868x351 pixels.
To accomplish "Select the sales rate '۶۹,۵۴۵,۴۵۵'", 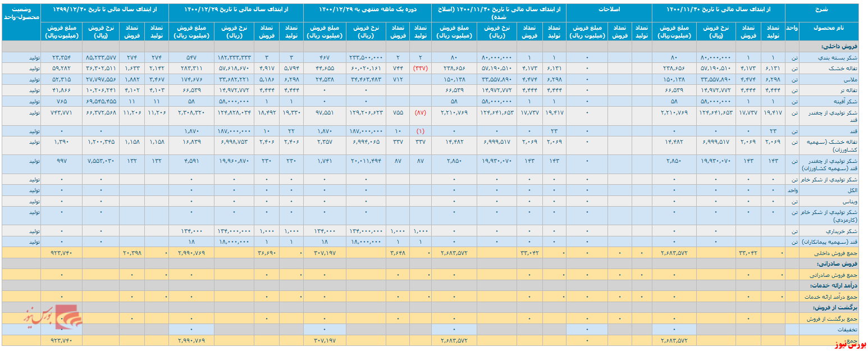I will coord(101,101).
